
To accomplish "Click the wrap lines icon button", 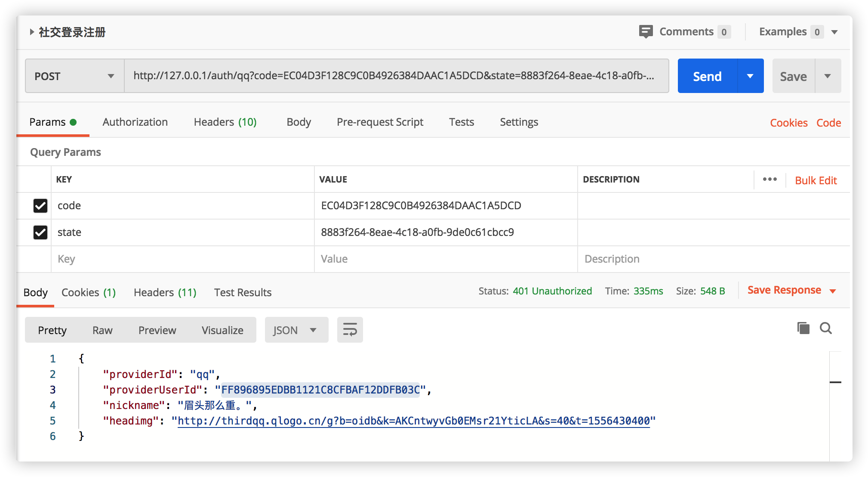I will [x=350, y=330].
